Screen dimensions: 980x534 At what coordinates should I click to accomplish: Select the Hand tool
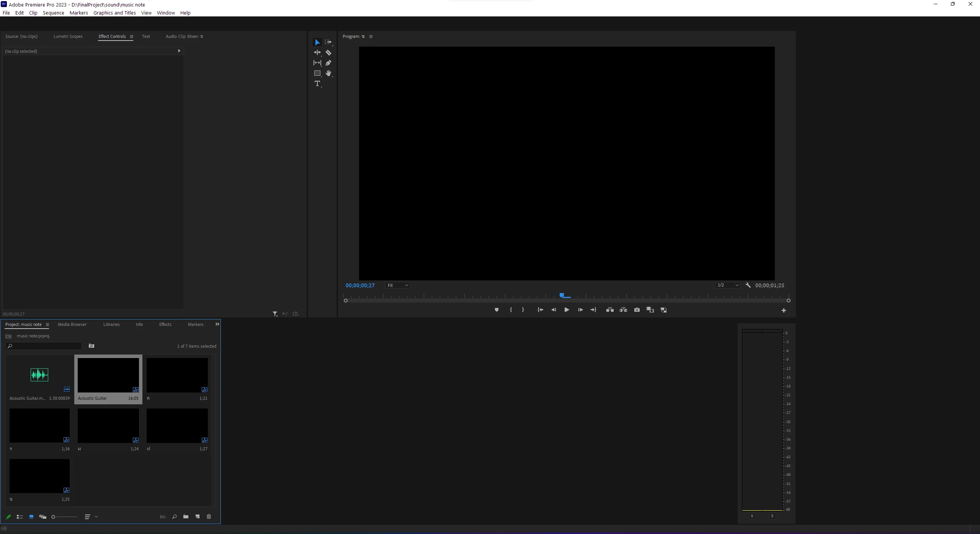[x=328, y=73]
